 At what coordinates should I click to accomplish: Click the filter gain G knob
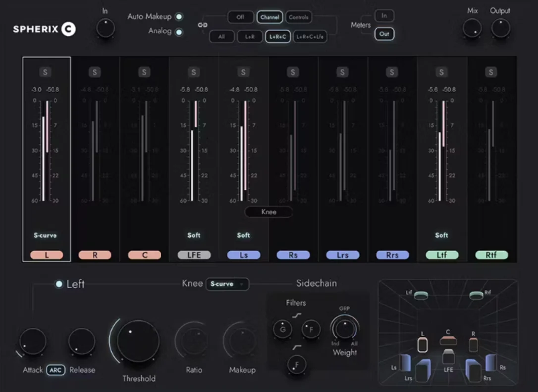283,329
